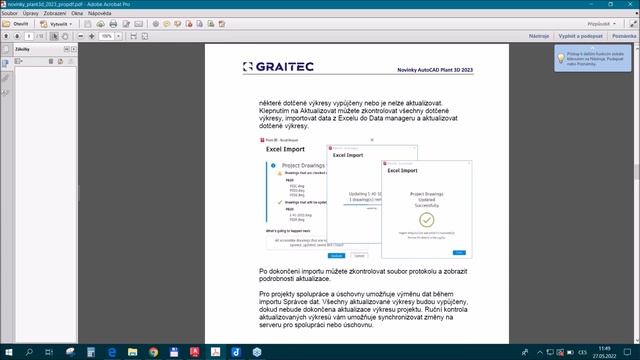The height and width of the screenshot is (360, 640).
Task: Open File Explorer from taskbar
Action: [132, 352]
